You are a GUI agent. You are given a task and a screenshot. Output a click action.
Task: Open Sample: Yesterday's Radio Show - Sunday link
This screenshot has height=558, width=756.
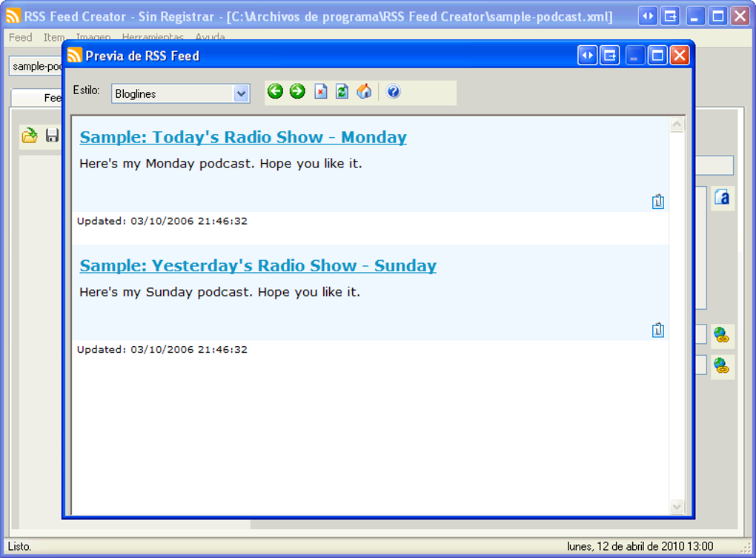(258, 266)
